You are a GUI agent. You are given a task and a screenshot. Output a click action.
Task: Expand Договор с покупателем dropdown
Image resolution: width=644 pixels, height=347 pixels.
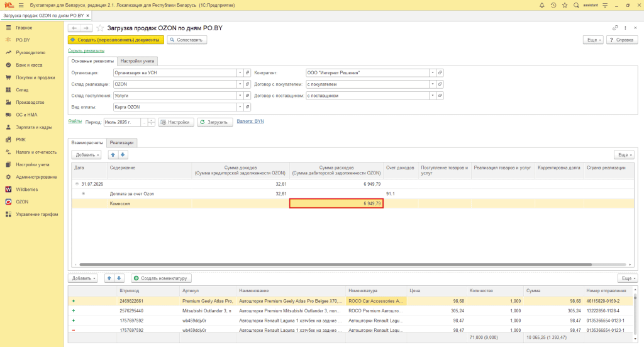coord(433,84)
